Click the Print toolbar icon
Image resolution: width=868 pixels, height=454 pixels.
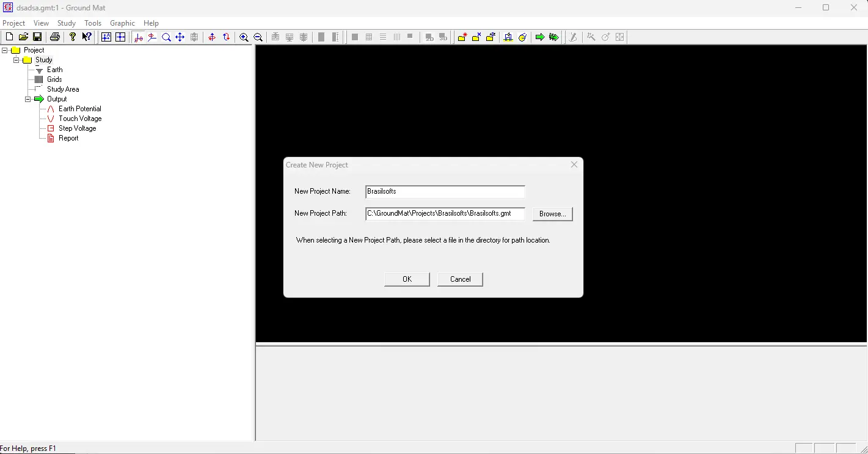pyautogui.click(x=55, y=37)
